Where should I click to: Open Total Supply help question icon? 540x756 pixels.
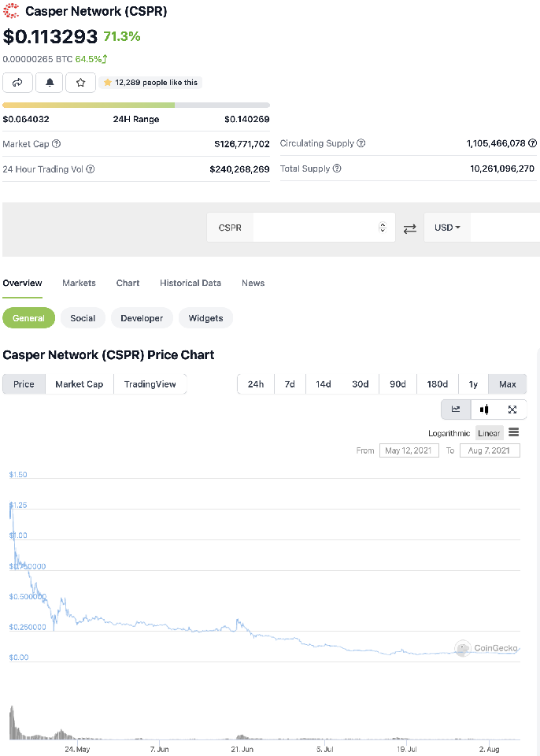(x=337, y=169)
